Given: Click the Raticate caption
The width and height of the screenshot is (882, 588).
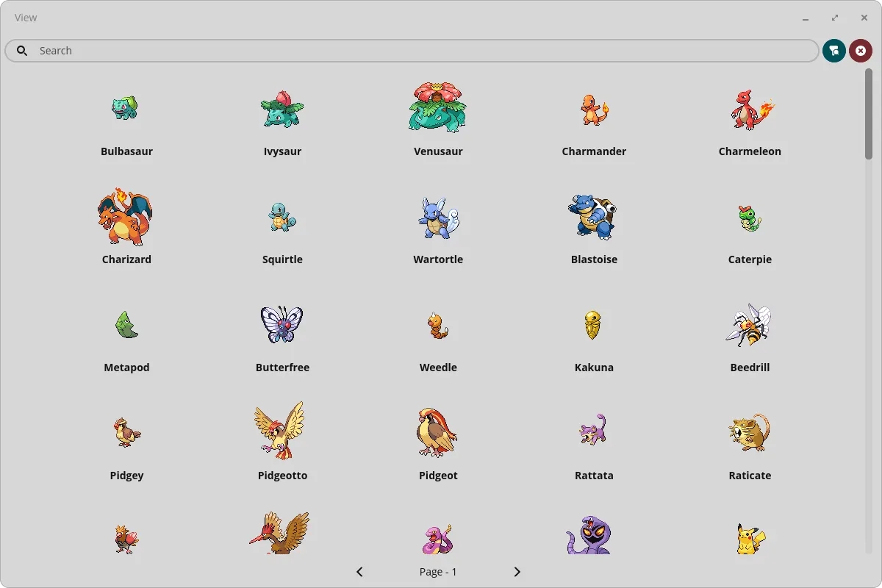Looking at the screenshot, I should click(750, 476).
